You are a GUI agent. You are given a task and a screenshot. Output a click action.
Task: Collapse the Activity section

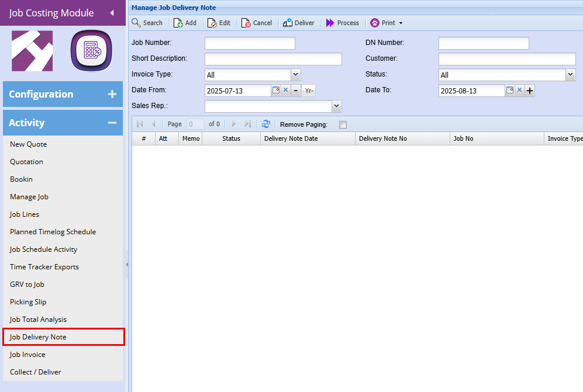(x=63, y=123)
